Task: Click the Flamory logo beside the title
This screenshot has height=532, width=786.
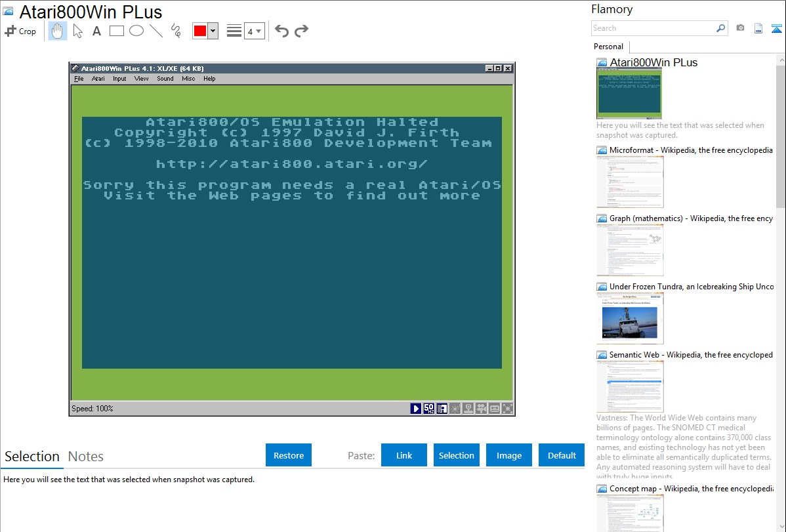Action: (8, 11)
